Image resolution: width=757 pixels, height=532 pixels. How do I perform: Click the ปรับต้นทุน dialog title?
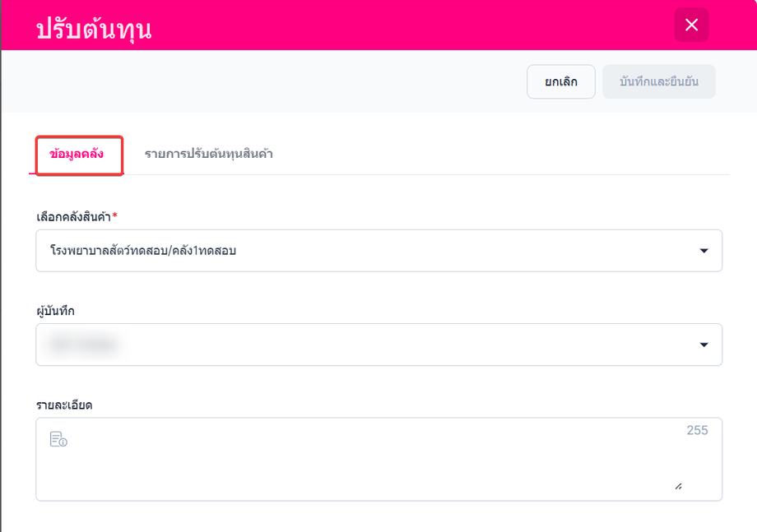pos(93,30)
